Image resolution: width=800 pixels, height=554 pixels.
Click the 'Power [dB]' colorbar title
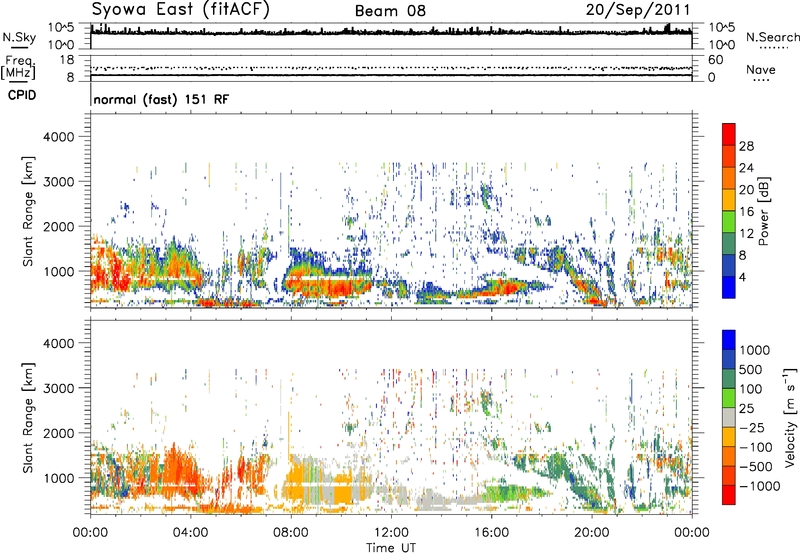pos(763,211)
